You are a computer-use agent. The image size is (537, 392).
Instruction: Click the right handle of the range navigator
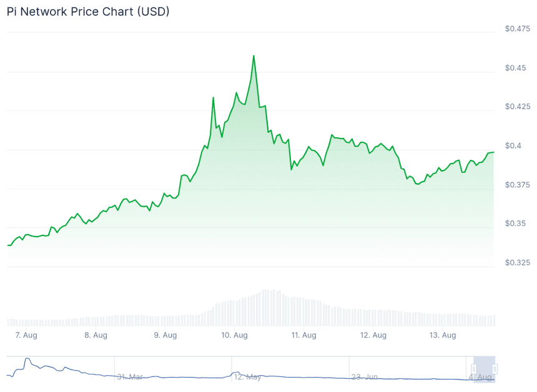click(495, 369)
